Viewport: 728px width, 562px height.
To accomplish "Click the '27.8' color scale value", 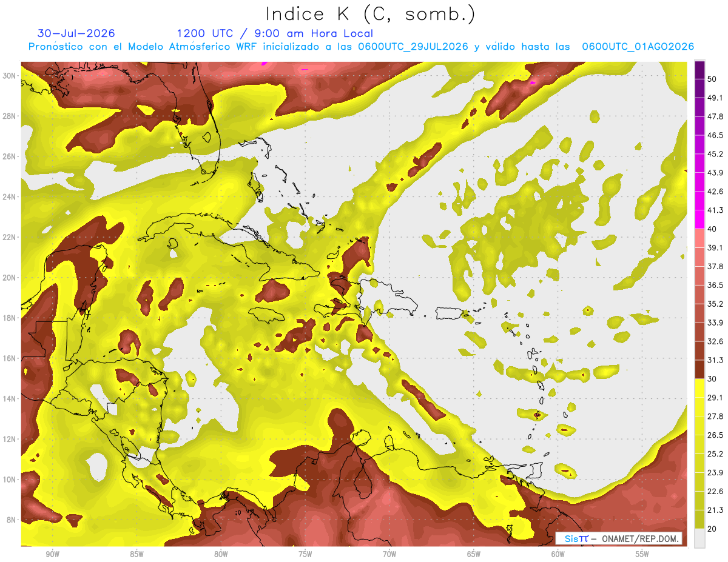I will (715, 416).
